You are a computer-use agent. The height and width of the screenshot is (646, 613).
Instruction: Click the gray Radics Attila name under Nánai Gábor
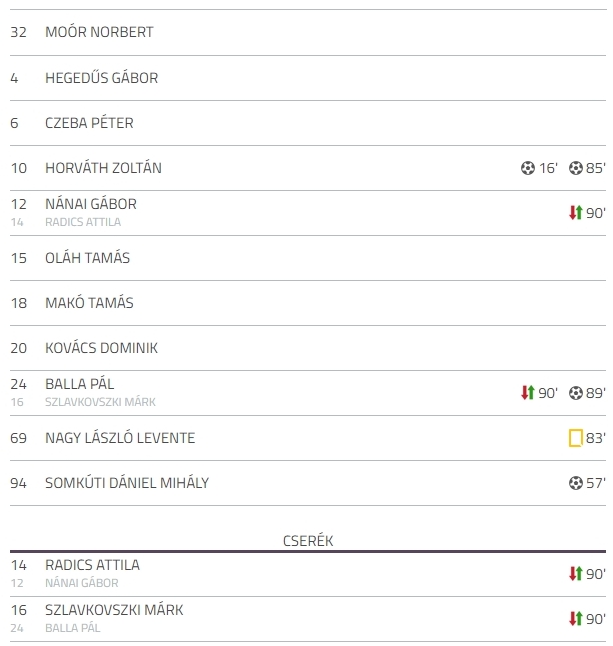coord(83,222)
